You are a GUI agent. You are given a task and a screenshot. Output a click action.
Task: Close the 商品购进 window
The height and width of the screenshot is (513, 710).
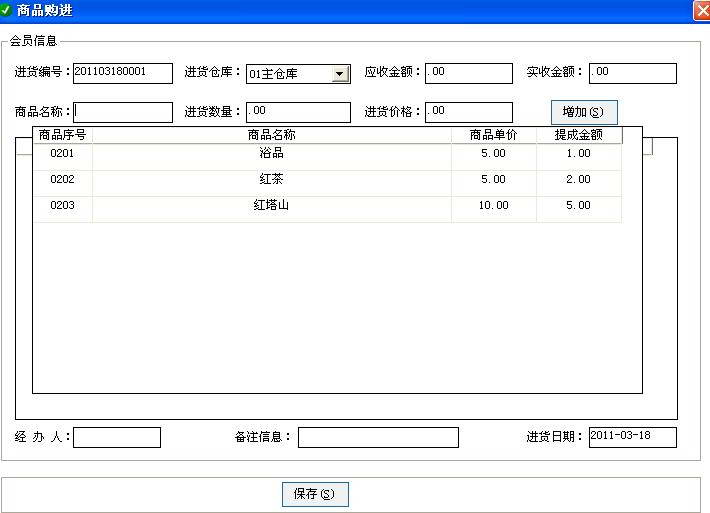point(702,10)
